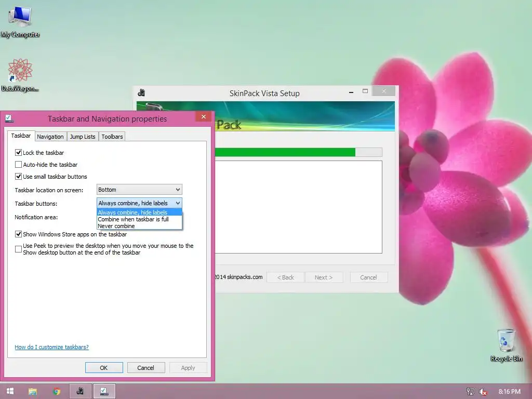Viewport: 532px width, 399px height.
Task: Uncheck Lock the taskbar
Action: tap(18, 153)
